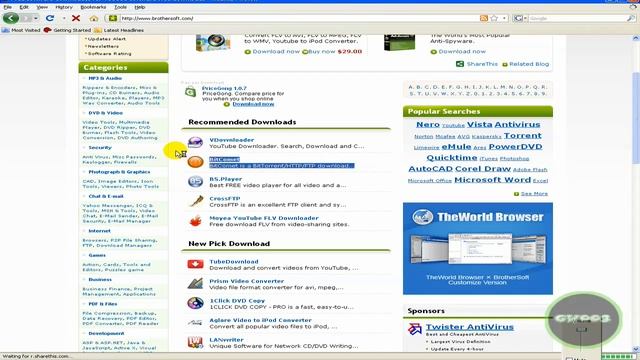Open the Bookmarks menu

pos(93,7)
